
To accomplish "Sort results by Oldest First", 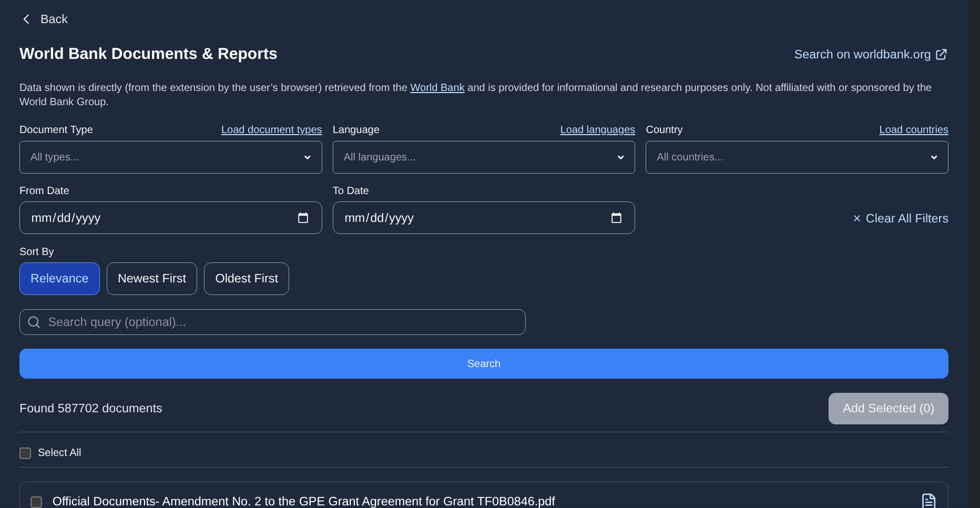I will (x=247, y=279).
